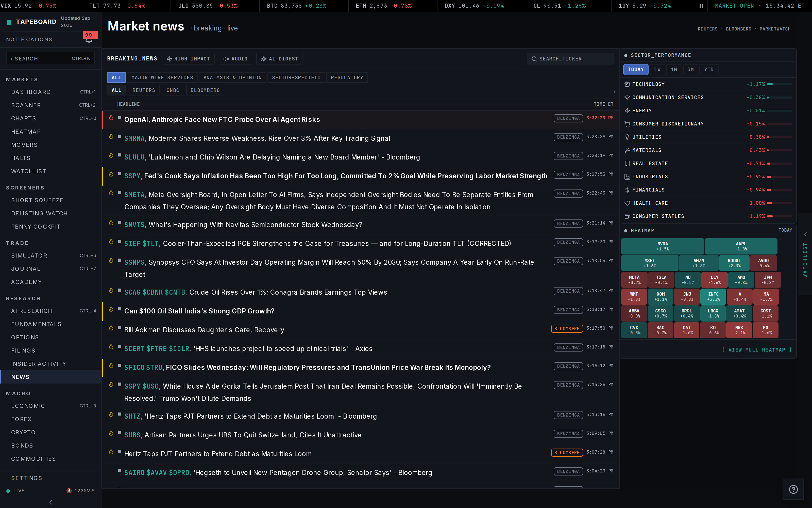Click the Industrials factory icon
812x508 pixels.
pyautogui.click(x=627, y=177)
